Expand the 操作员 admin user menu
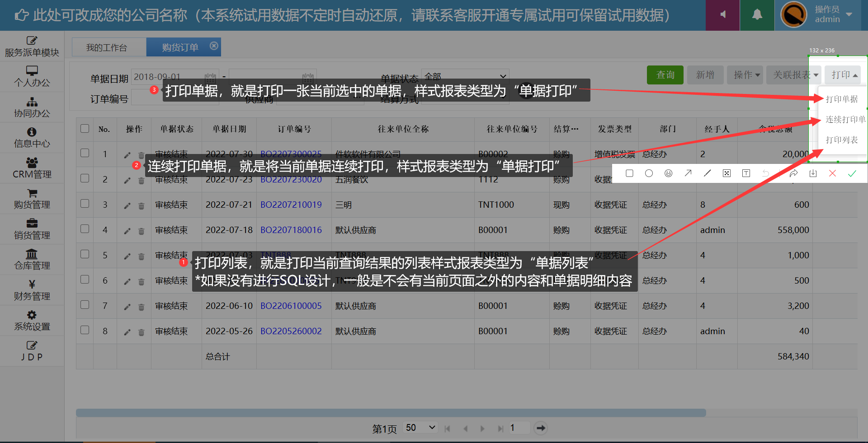The width and height of the screenshot is (868, 443). pyautogui.click(x=834, y=14)
